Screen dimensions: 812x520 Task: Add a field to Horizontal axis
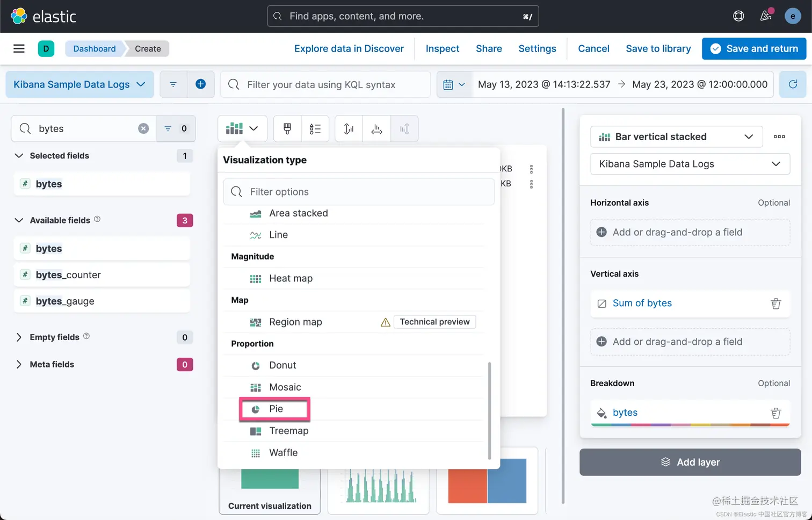tap(690, 232)
